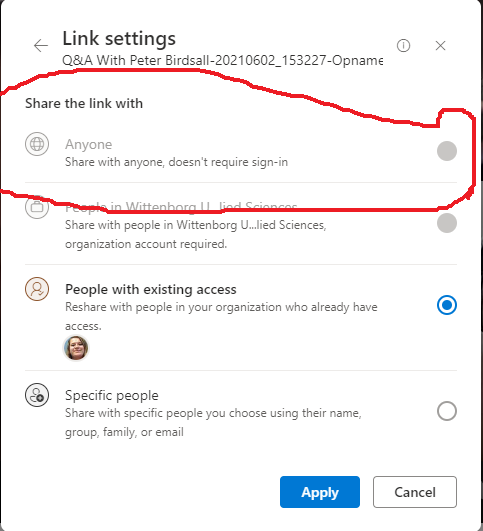Select the People with existing access radio

[x=447, y=305]
